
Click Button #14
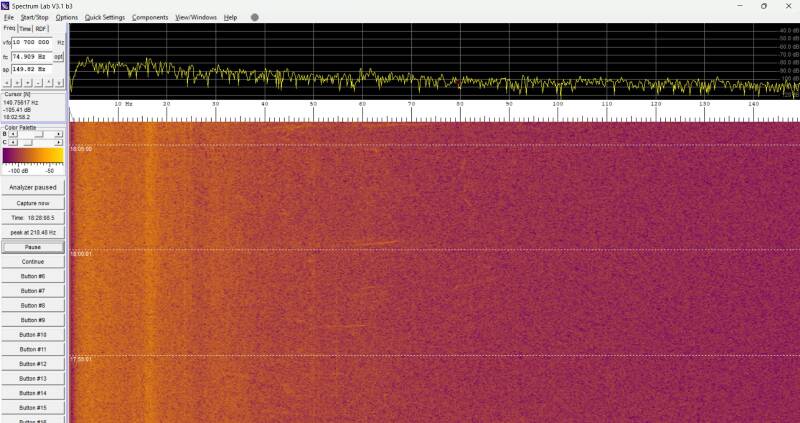coord(33,393)
